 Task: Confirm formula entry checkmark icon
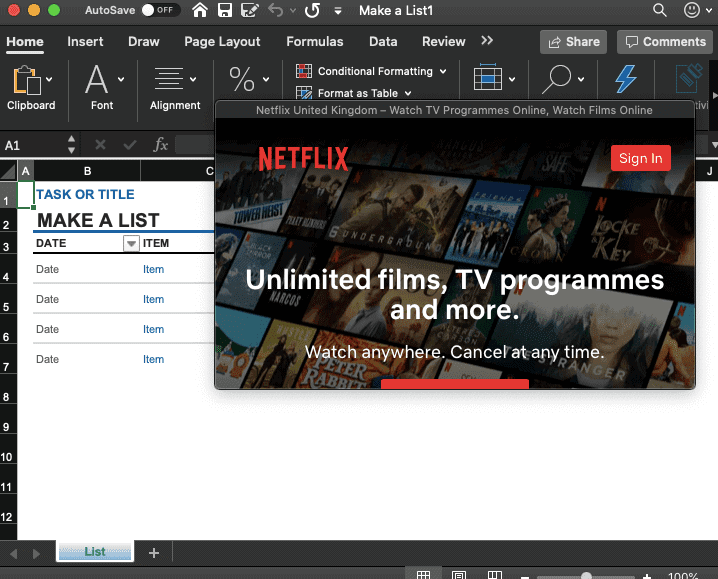pyautogui.click(x=130, y=145)
